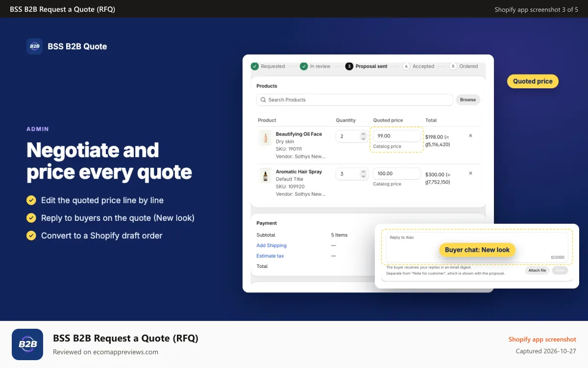
Task: Edit quoted price field showing 99.00
Action: (x=397, y=136)
